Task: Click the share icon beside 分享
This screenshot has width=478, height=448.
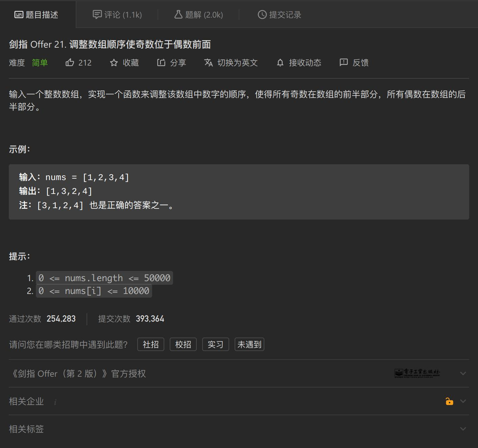Action: [x=161, y=63]
